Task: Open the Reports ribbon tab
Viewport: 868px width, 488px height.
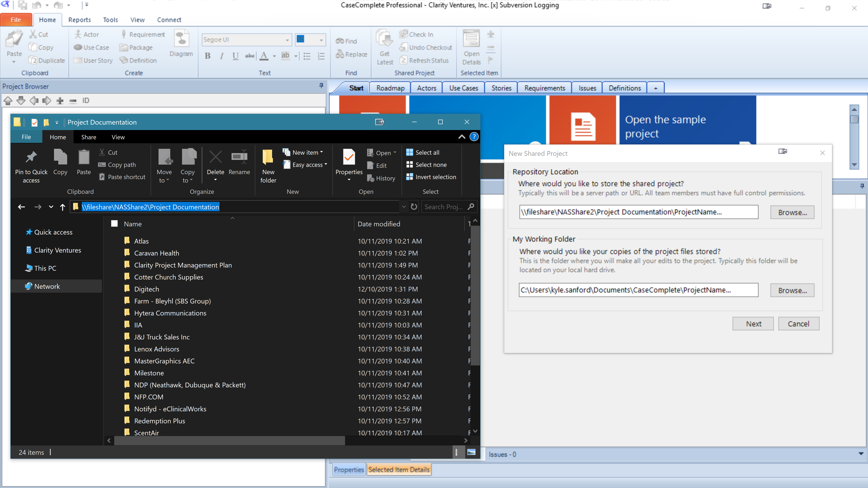Action: [80, 20]
